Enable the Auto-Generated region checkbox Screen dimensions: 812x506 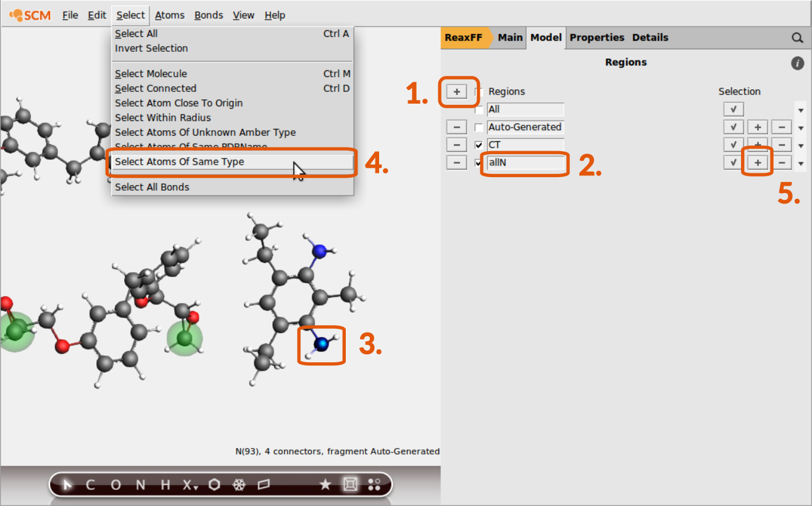point(479,127)
